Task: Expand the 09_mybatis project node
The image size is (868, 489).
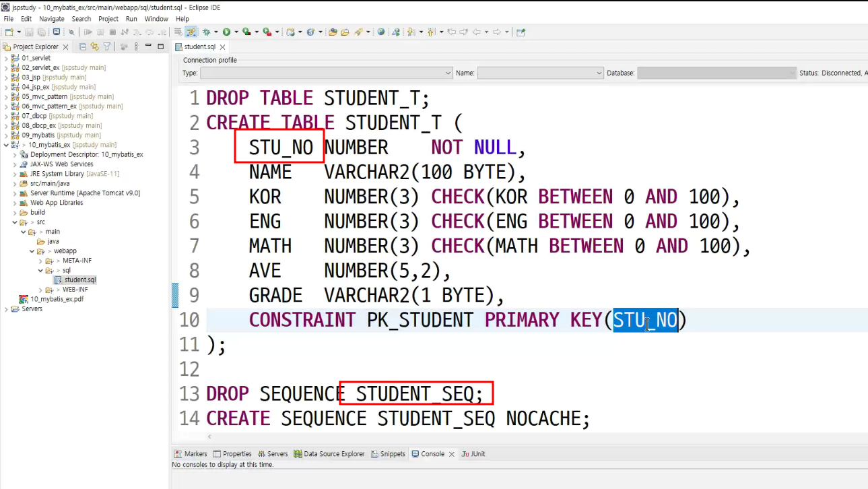Action: coord(6,135)
